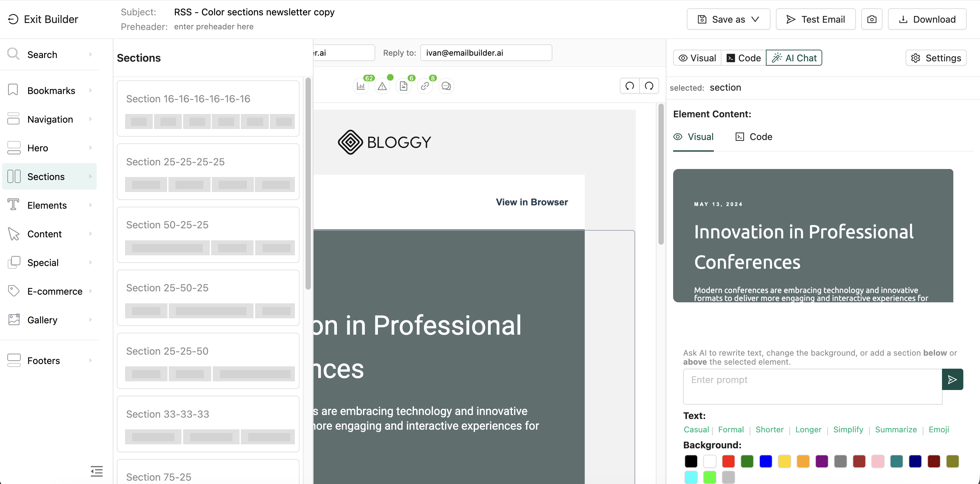Switch to Visual mode toggle
The width and height of the screenshot is (980, 484).
tap(697, 58)
